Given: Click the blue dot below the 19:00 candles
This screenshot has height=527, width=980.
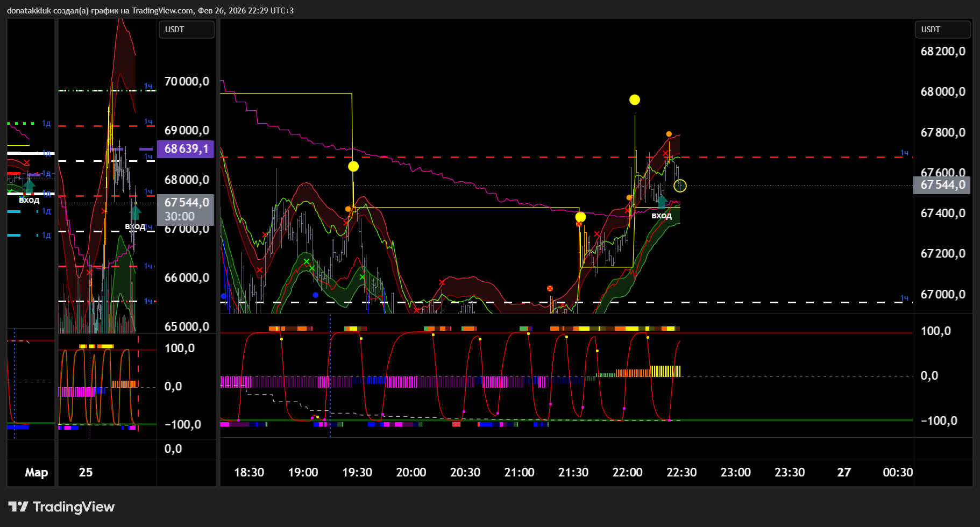Looking at the screenshot, I should [x=315, y=295].
